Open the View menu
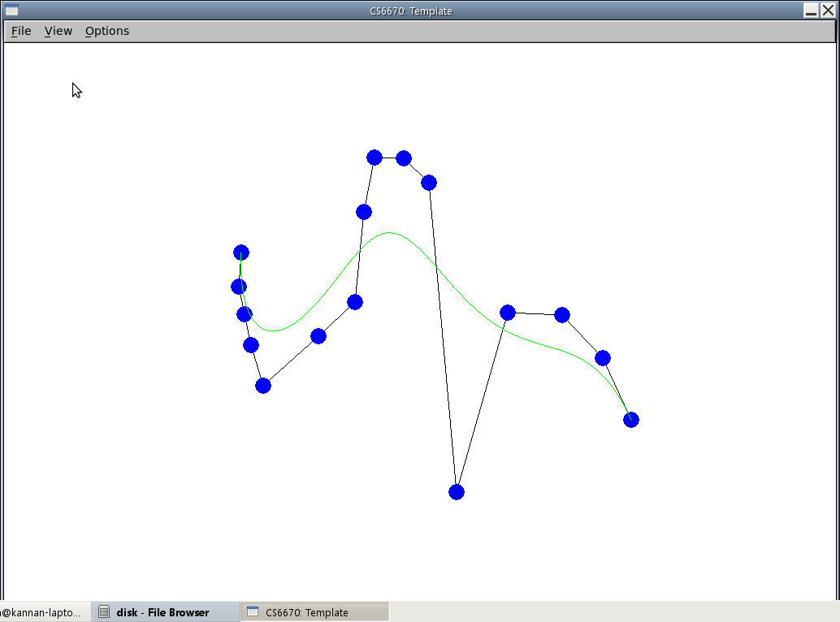The width and height of the screenshot is (840, 622). pos(58,31)
